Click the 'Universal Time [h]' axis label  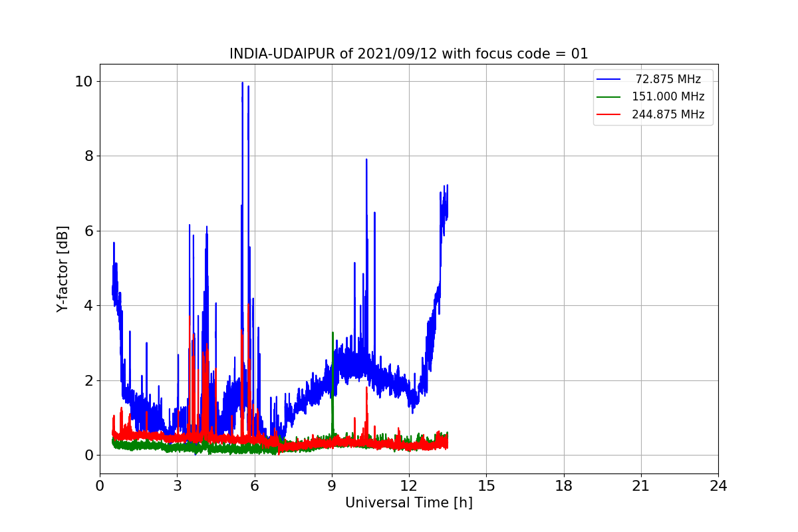click(408, 503)
